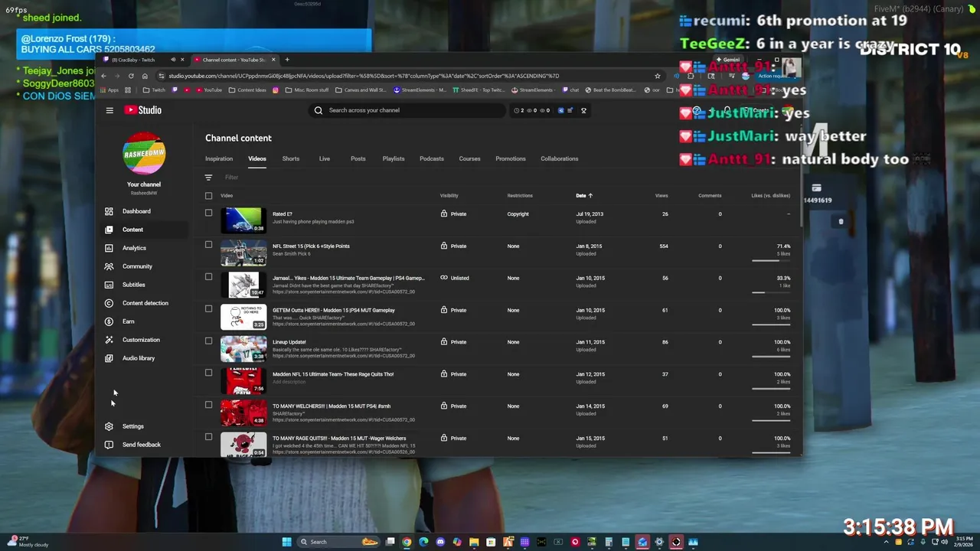The width and height of the screenshot is (980, 551).
Task: Open 'Madden NFL 15 Ultimate Team- These Rage Quits Tho!'
Action: click(x=333, y=374)
